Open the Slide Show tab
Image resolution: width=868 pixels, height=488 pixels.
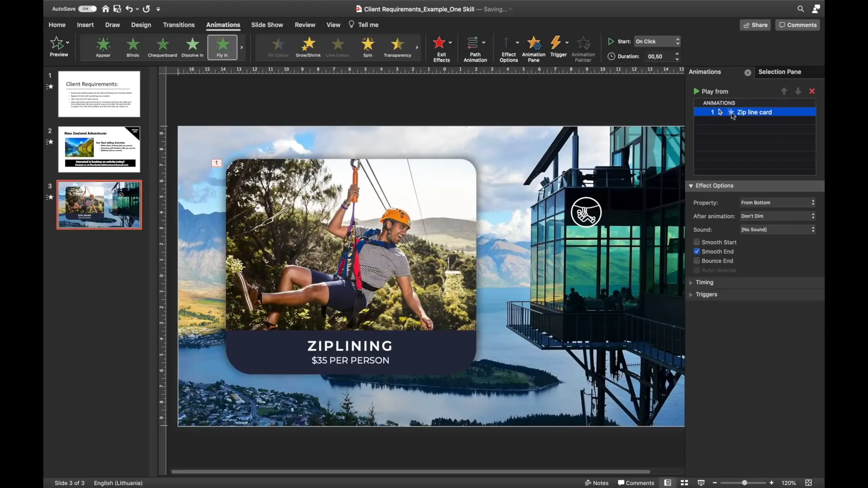click(x=267, y=25)
